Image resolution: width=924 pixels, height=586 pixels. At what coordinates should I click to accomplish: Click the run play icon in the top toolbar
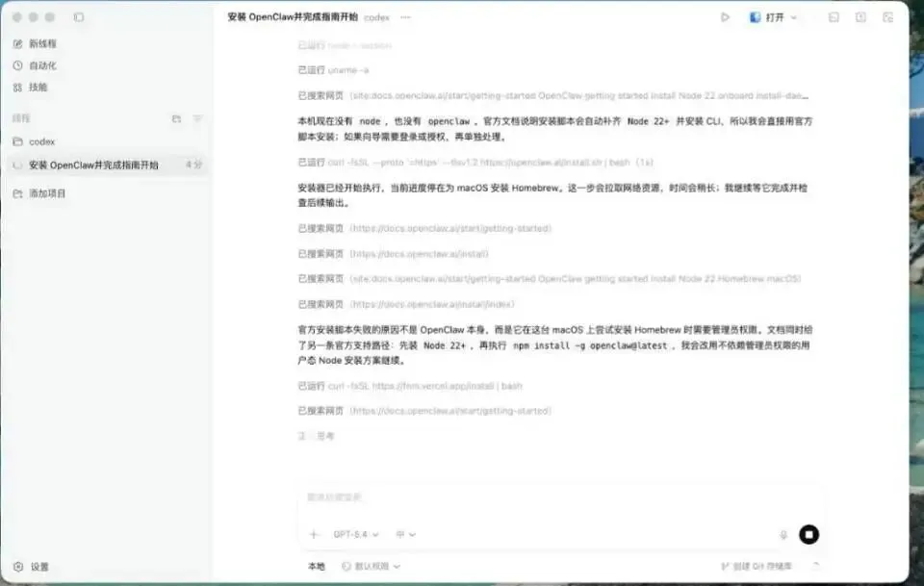pos(725,17)
